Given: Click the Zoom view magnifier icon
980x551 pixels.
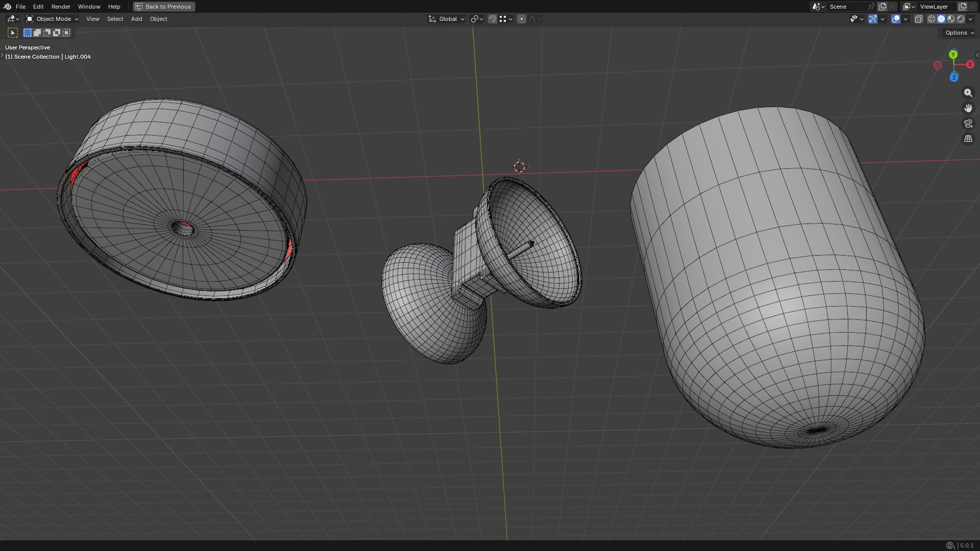Looking at the screenshot, I should (968, 93).
